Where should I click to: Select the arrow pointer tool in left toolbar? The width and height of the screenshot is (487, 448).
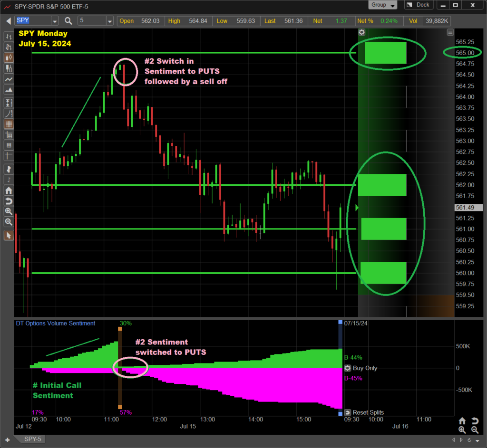pos(9,235)
